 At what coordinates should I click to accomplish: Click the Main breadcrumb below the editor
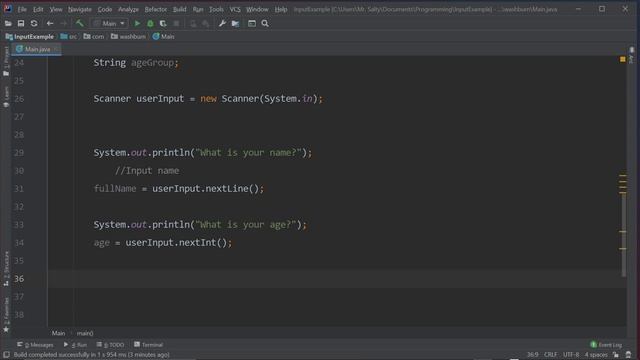pos(58,333)
